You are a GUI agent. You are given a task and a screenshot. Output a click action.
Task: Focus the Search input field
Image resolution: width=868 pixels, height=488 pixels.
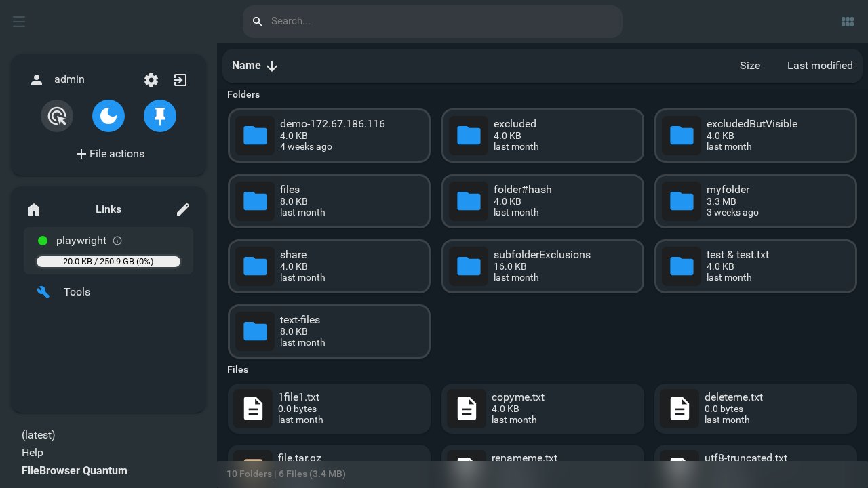(433, 22)
